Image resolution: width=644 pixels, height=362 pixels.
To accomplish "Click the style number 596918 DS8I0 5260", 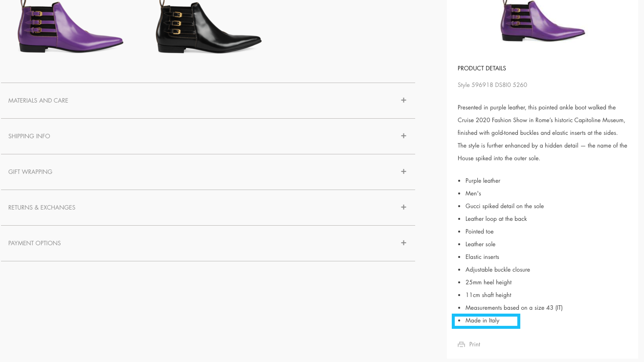I will coord(492,85).
